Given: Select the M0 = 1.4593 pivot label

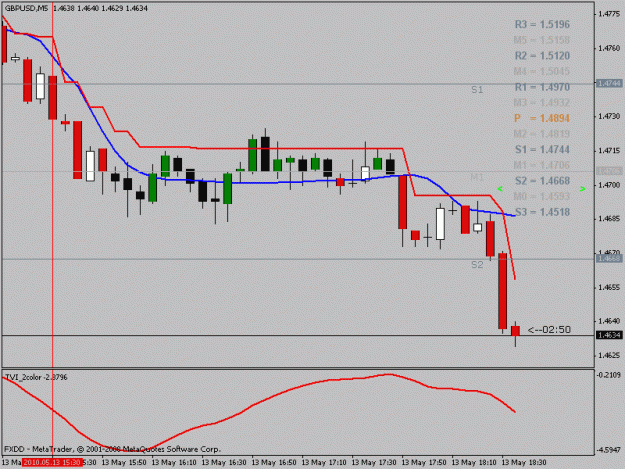Looking at the screenshot, I should pyautogui.click(x=541, y=196).
